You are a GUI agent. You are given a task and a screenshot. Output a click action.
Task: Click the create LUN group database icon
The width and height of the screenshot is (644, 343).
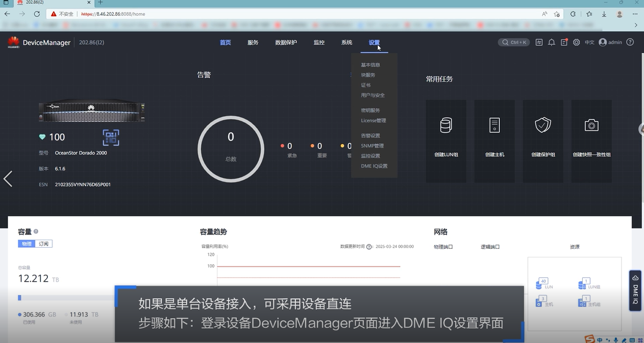446,125
